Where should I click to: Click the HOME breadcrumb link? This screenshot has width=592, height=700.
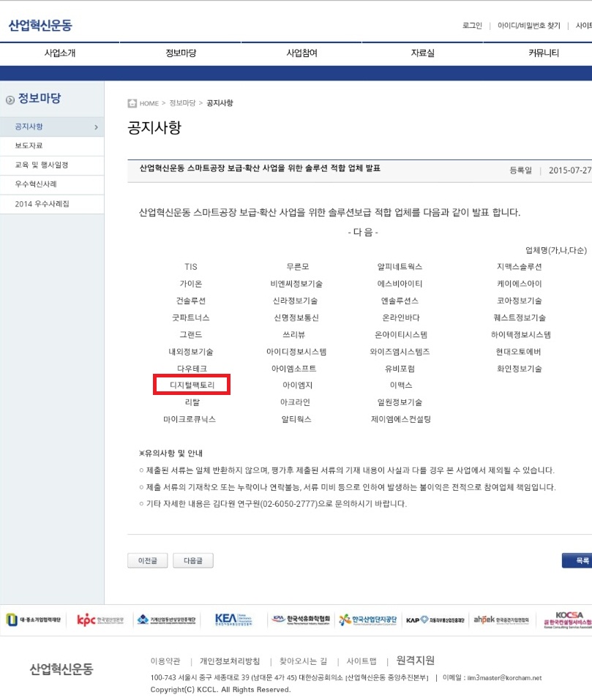pos(149,104)
